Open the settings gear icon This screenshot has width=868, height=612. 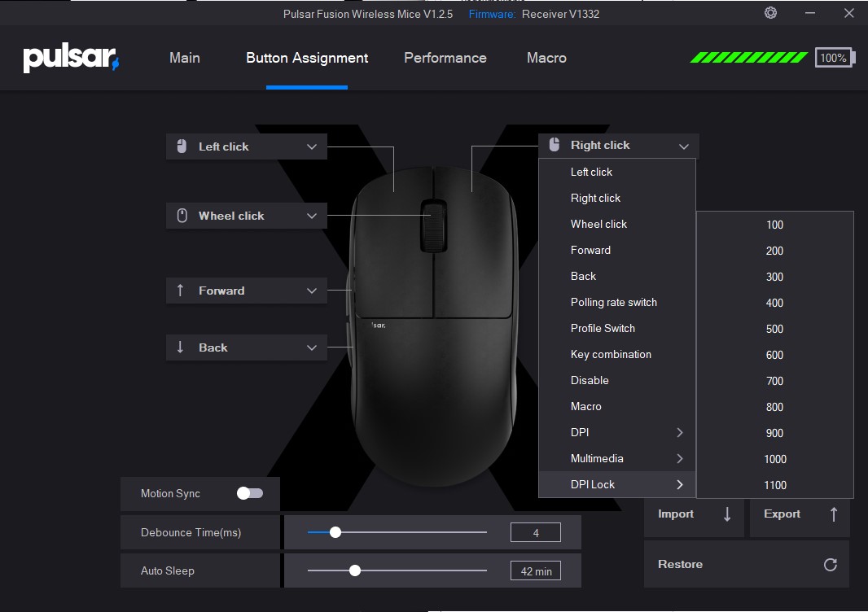point(770,13)
